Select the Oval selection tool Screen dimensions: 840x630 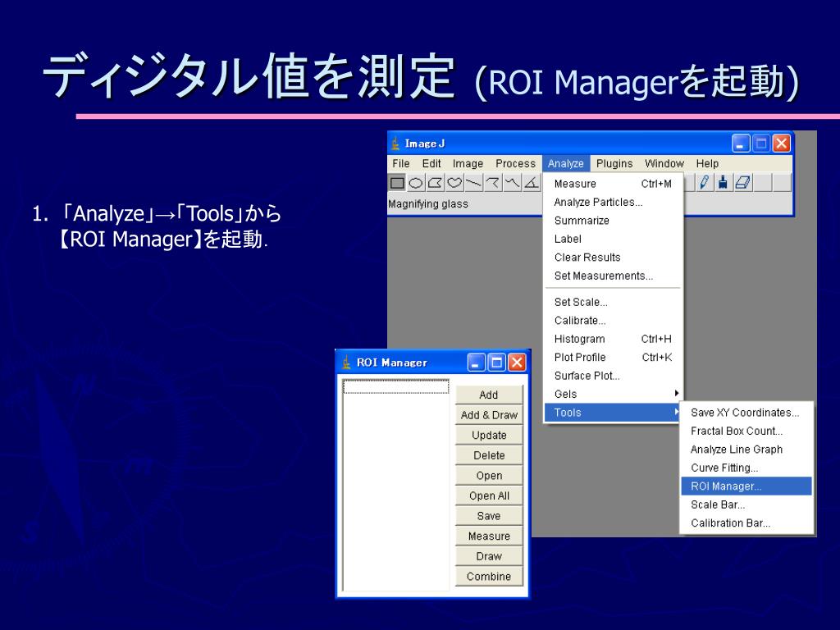click(x=416, y=183)
